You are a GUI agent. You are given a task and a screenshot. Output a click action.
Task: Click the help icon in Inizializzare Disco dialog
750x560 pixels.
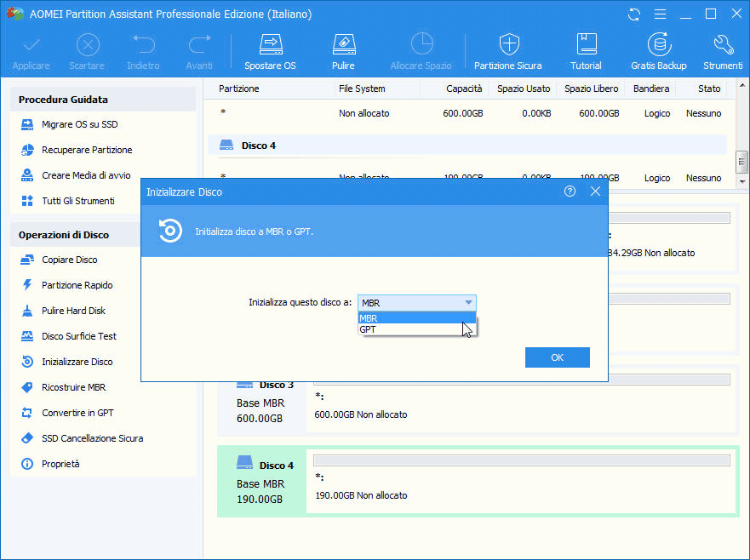[570, 192]
